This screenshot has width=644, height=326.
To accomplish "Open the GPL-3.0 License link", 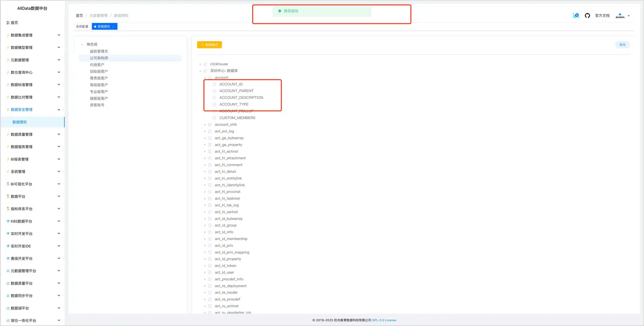I will [384, 320].
